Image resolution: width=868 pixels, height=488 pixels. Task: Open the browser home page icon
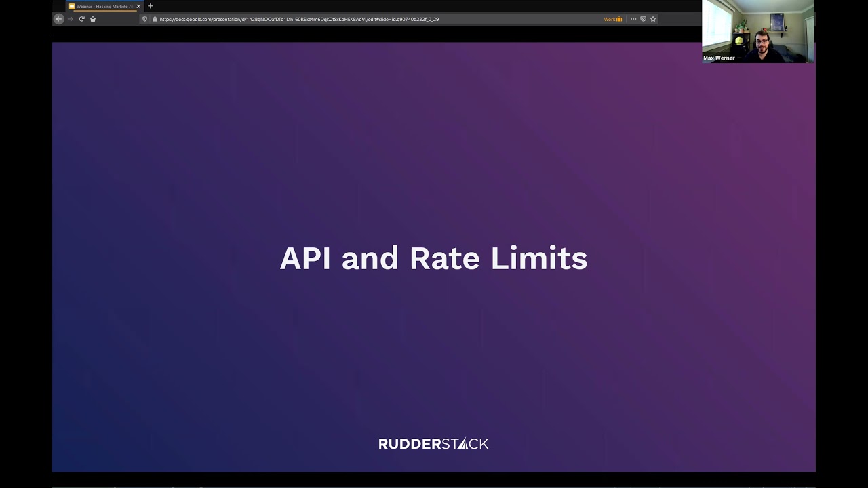[x=93, y=19]
